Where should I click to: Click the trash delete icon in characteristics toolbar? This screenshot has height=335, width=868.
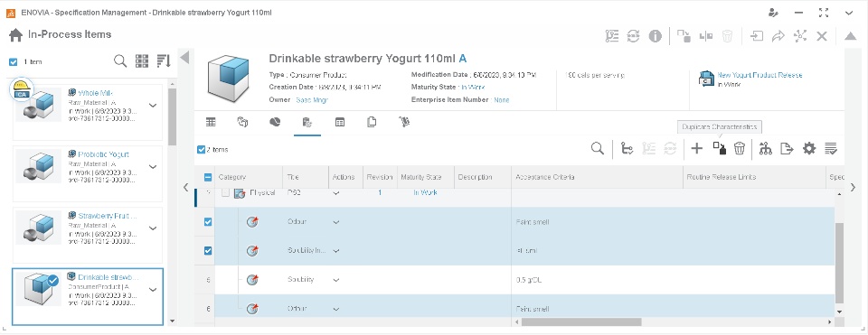click(x=740, y=148)
